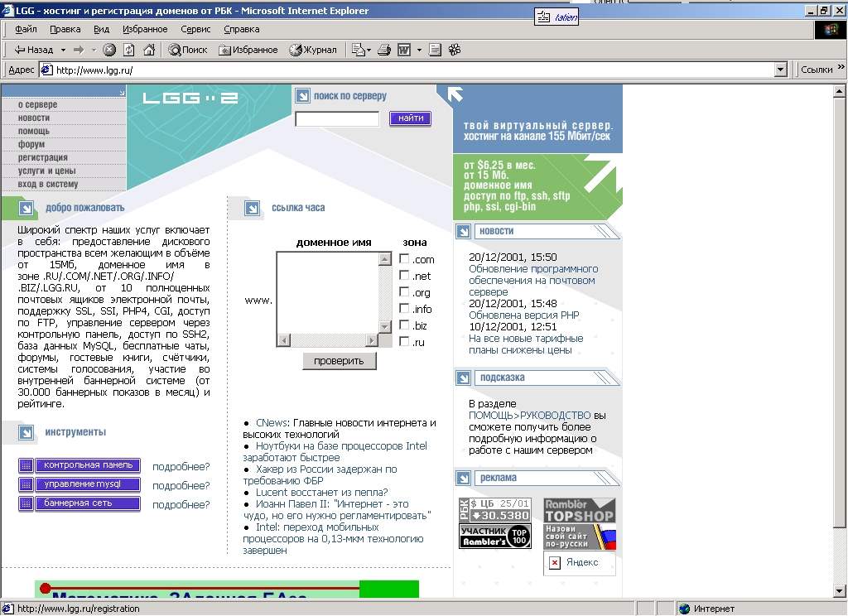This screenshot has width=848, height=616.
Task: Open the Файл menu
Action: pyautogui.click(x=26, y=29)
